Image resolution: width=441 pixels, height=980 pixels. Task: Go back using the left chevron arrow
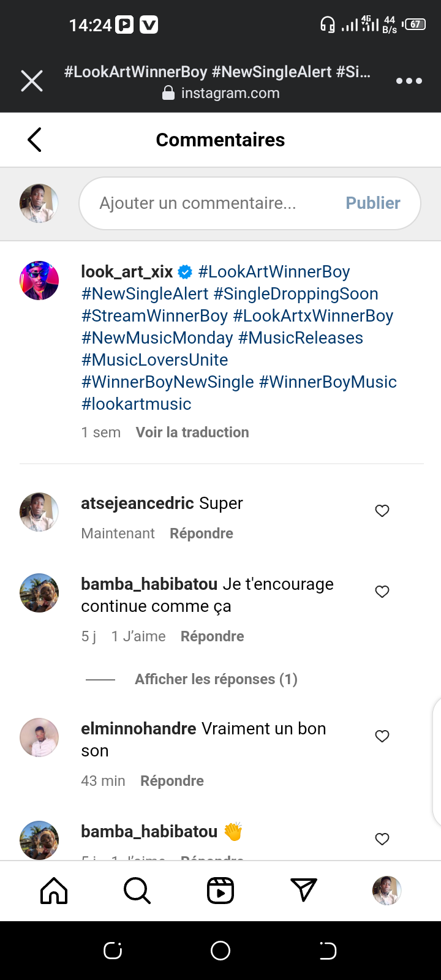pos(35,140)
